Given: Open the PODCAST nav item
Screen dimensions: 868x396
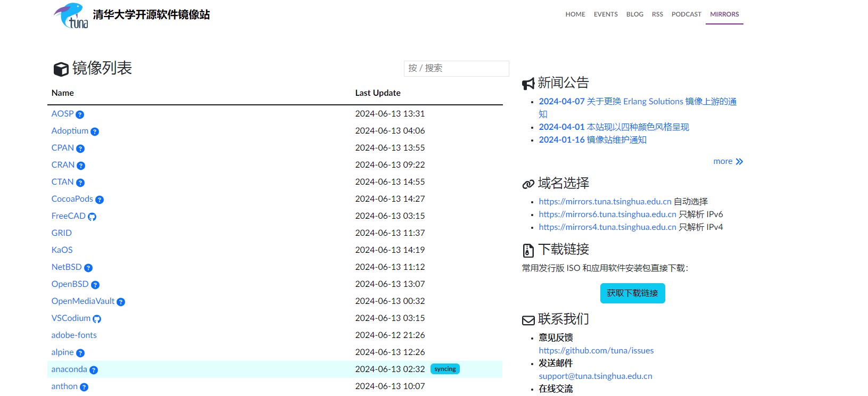Looking at the screenshot, I should pyautogui.click(x=687, y=14).
